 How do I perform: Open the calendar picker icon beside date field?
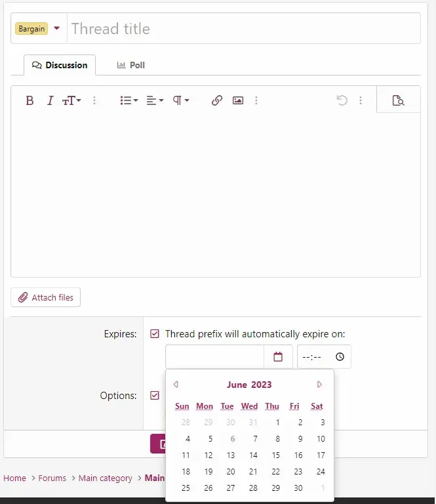pyautogui.click(x=278, y=357)
